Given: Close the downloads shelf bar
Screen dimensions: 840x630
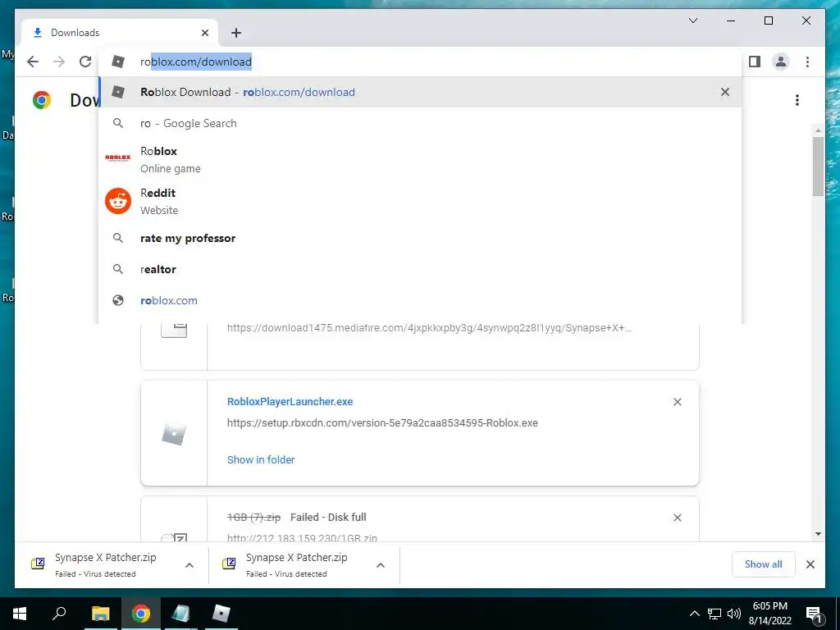Looking at the screenshot, I should 810,564.
